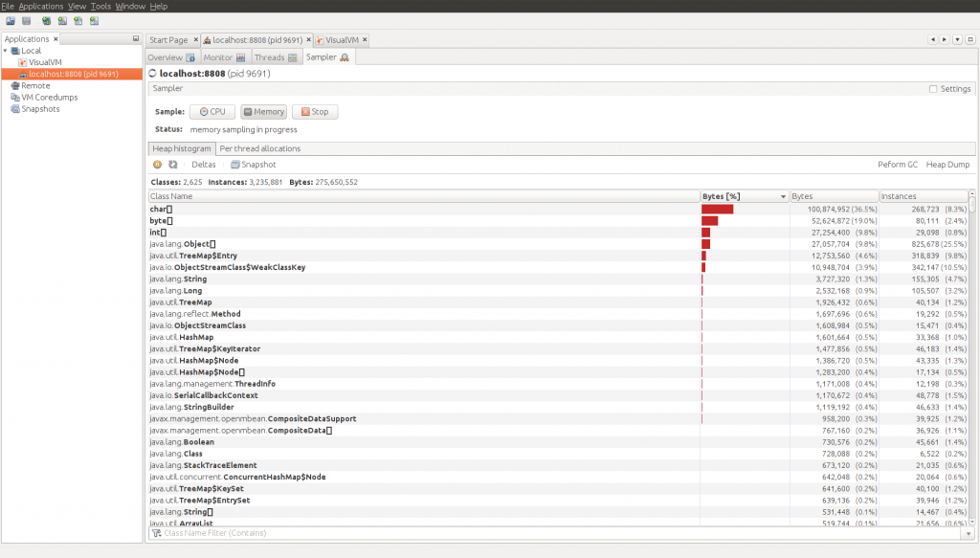This screenshot has height=558, width=980.
Task: Click the Save toolbar icon beside Load
Action: (x=26, y=21)
